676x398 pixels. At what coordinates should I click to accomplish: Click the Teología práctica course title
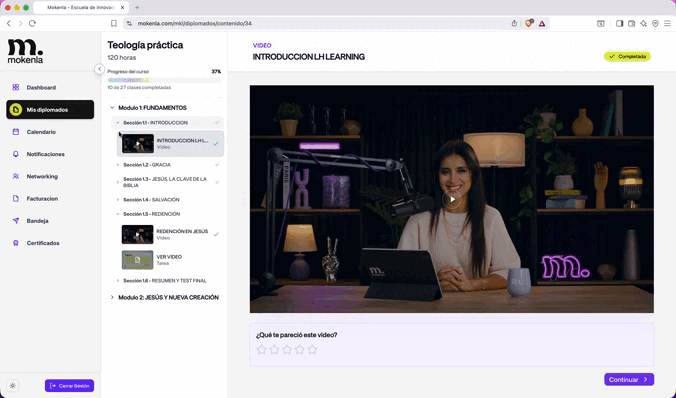[145, 45]
